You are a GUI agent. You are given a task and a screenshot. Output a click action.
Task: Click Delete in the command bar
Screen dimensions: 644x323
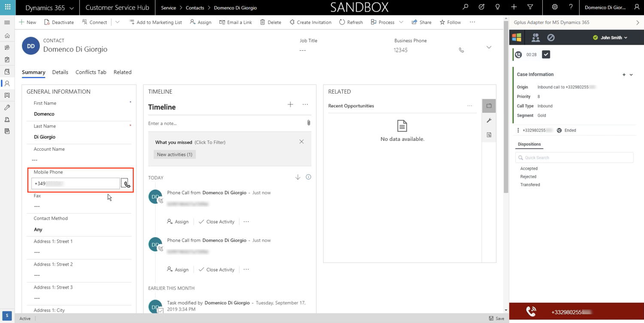[x=270, y=22]
